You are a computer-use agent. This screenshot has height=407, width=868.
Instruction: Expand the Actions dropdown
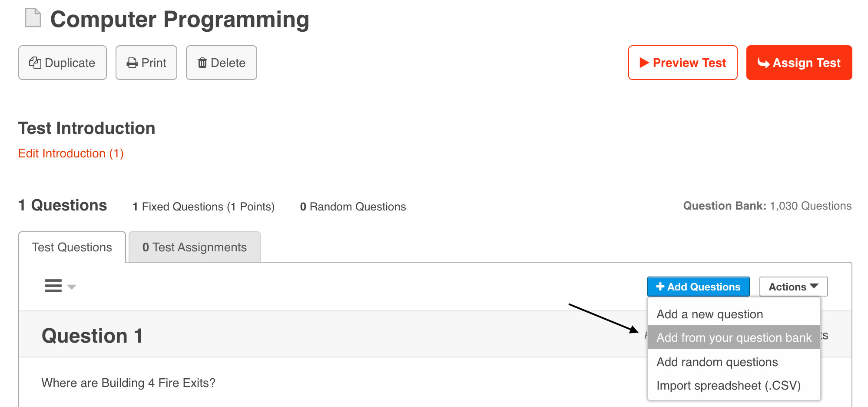tap(793, 287)
